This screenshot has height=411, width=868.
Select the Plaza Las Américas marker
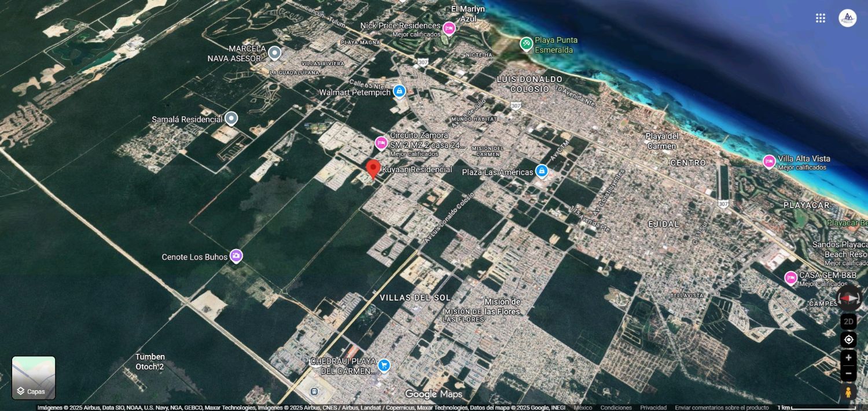coord(541,171)
